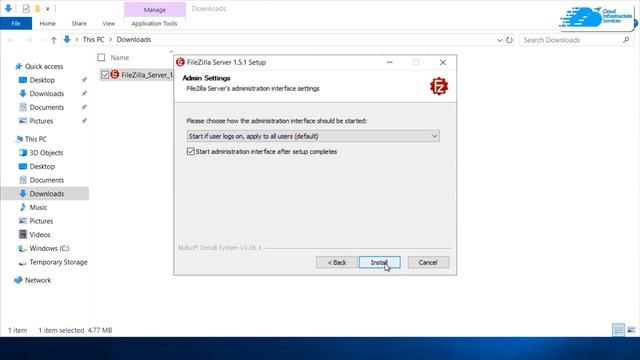Image resolution: width=640 pixels, height=360 pixels.
Task: Select the highlighted Downloads folder under This PC
Action: click(45, 193)
